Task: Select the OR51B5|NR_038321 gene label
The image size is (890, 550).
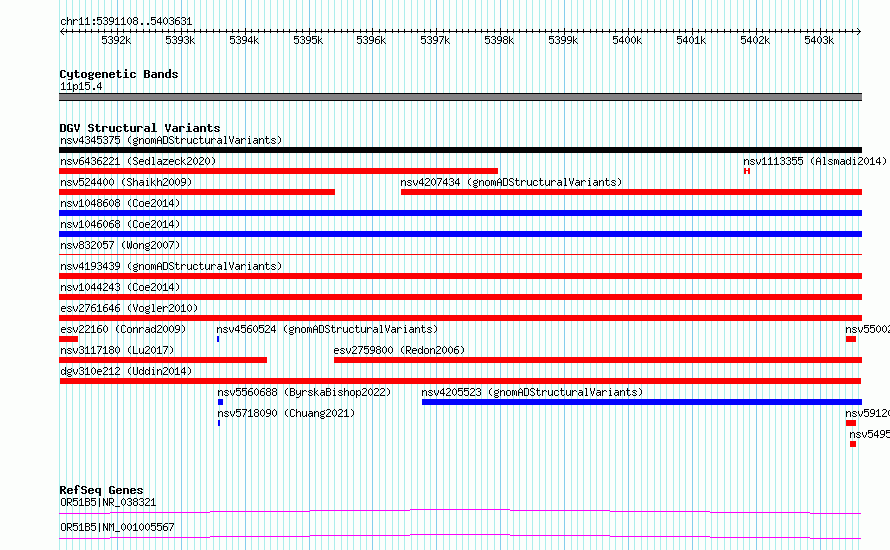Action: pos(108,502)
